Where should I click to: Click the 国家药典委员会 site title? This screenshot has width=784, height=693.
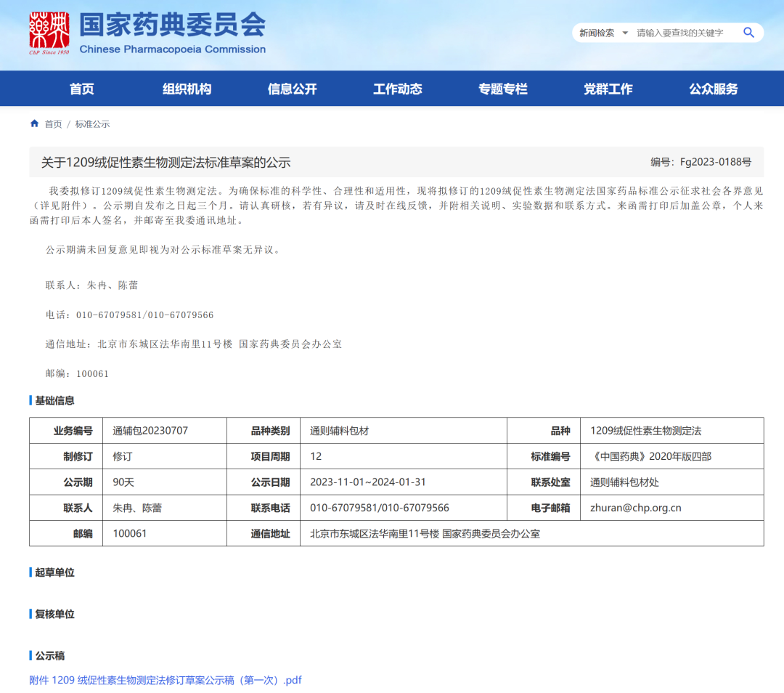(173, 25)
